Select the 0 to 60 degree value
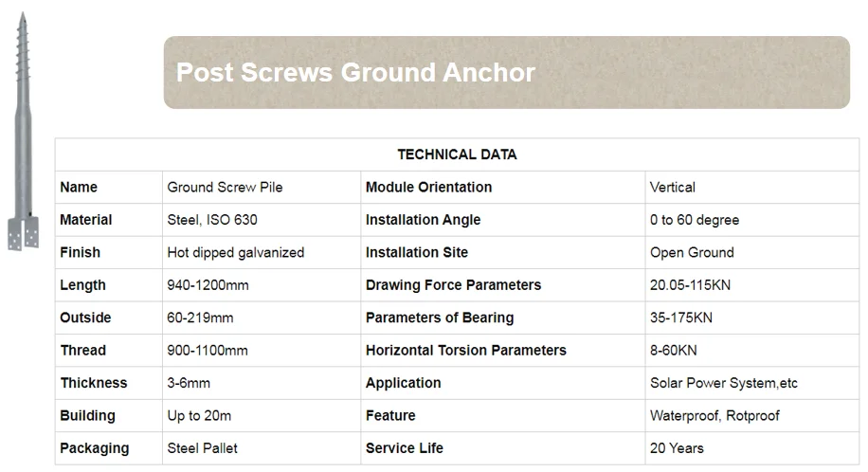This screenshot has width=868, height=472. pos(695,220)
